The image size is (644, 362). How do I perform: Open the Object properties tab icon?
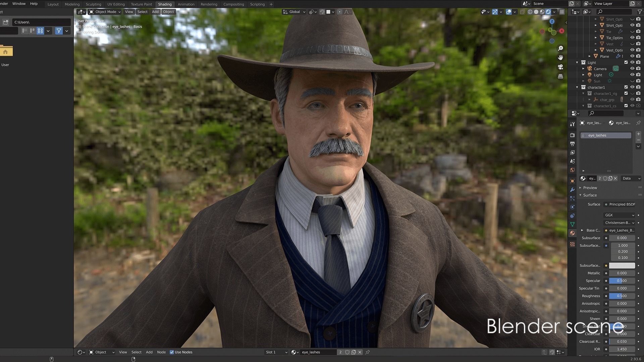tap(572, 181)
